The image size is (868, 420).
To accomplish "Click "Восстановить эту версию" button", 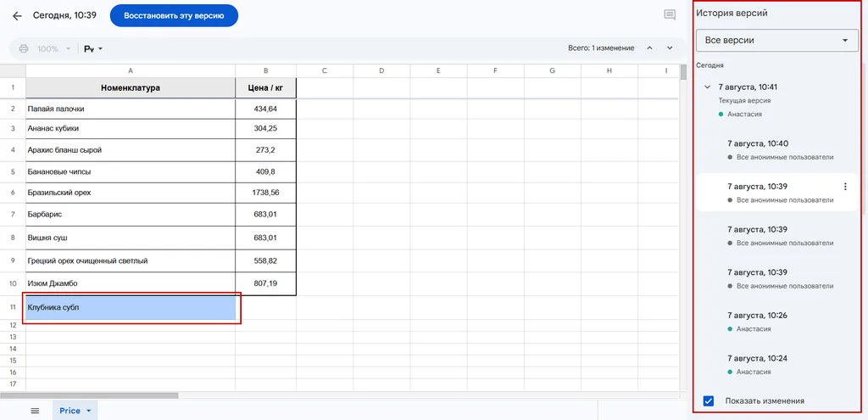I will pos(174,16).
